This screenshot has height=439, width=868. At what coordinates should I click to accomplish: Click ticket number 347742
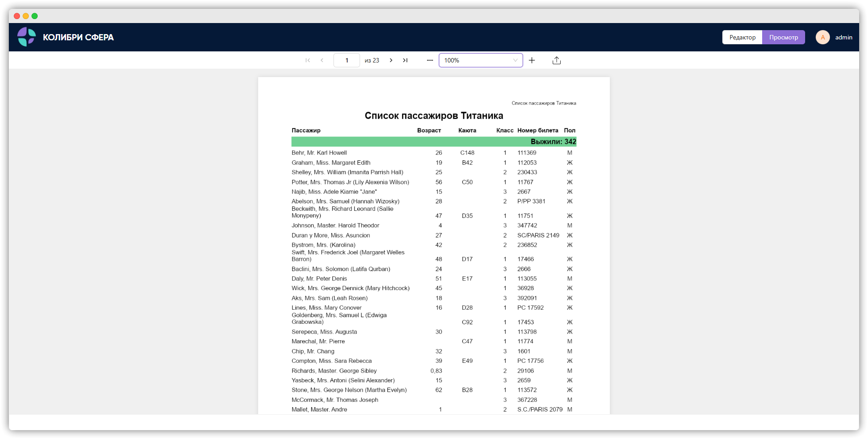(527, 225)
